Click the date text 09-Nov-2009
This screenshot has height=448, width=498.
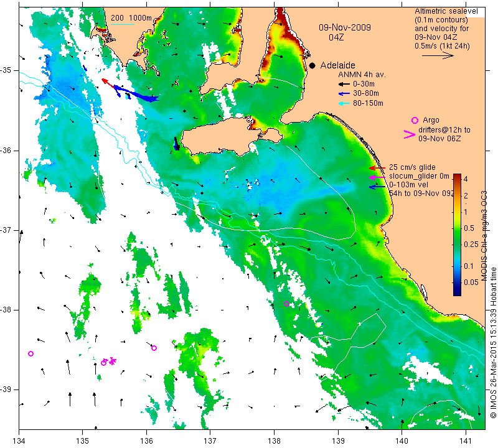[x=345, y=27]
